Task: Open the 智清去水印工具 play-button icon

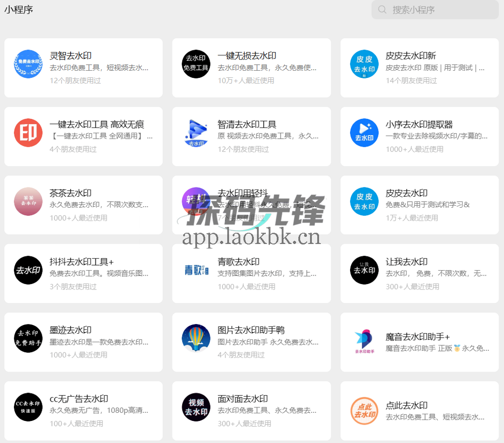Action: (196, 133)
